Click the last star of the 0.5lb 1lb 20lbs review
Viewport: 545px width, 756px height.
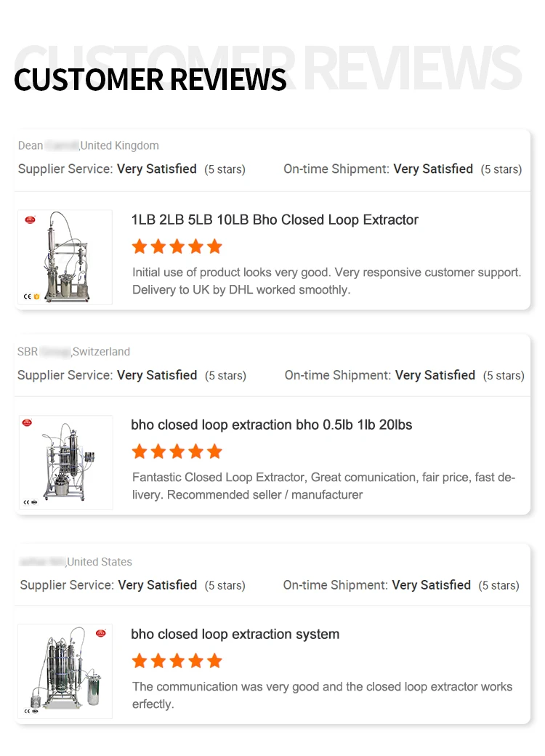click(214, 452)
